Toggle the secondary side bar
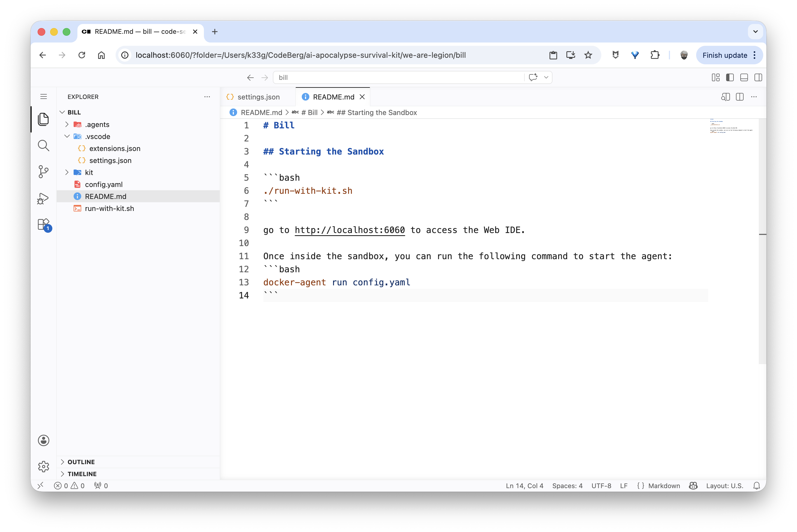The width and height of the screenshot is (797, 532). (758, 78)
